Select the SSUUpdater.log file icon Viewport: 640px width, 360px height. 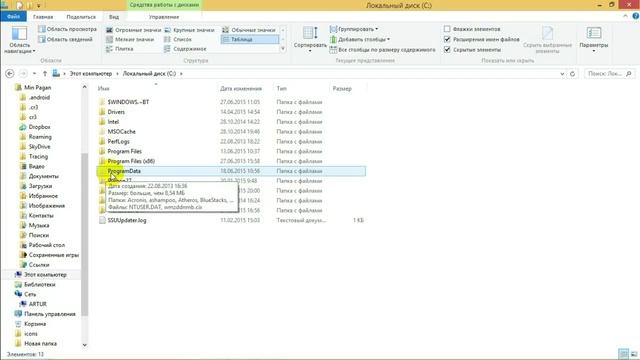pos(102,220)
